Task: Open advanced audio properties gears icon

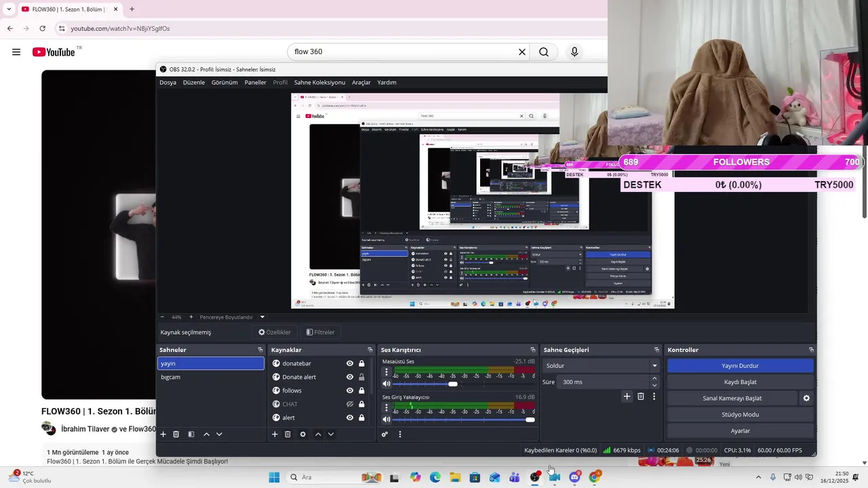Action: (x=384, y=434)
